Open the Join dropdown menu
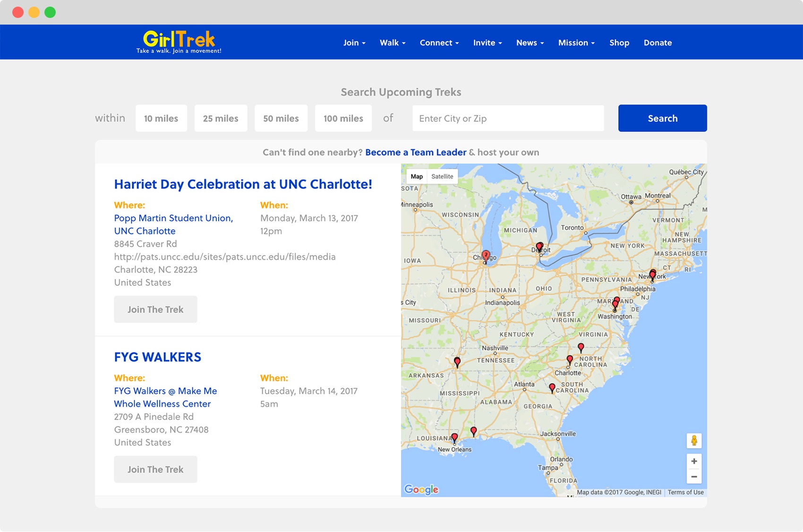Image resolution: width=803 pixels, height=532 pixels. (x=354, y=43)
